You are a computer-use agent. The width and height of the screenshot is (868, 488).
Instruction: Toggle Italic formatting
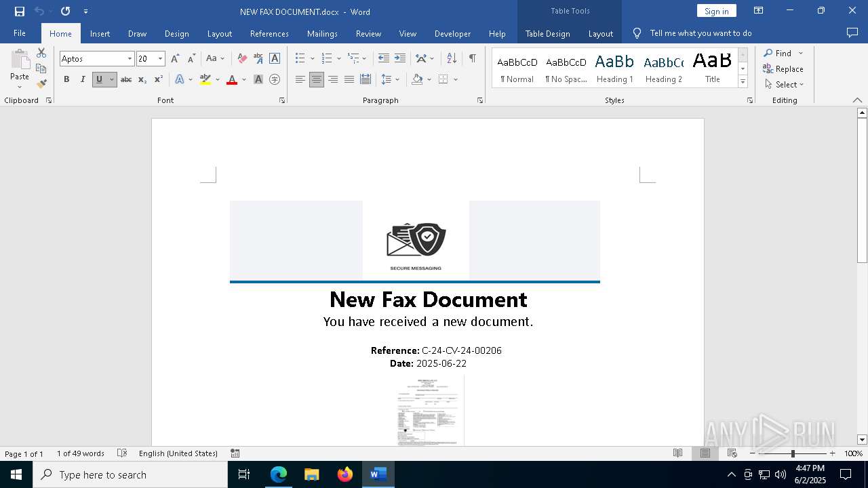click(x=83, y=79)
